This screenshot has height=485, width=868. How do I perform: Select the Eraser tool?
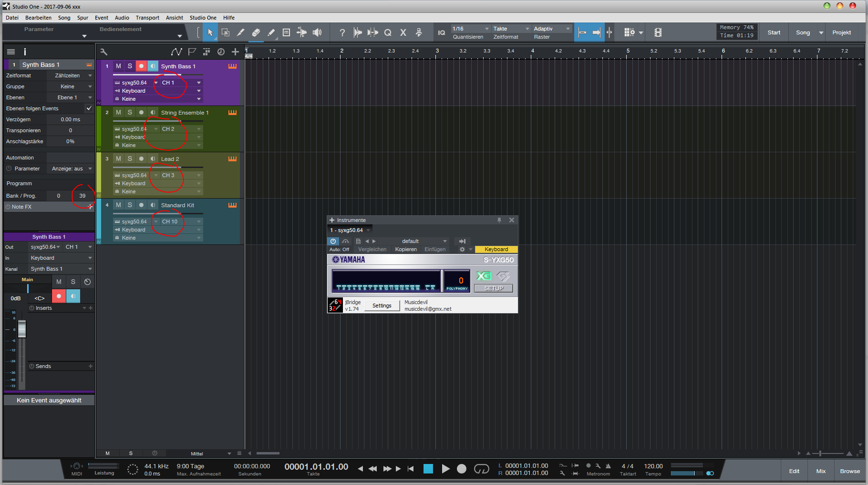(256, 32)
